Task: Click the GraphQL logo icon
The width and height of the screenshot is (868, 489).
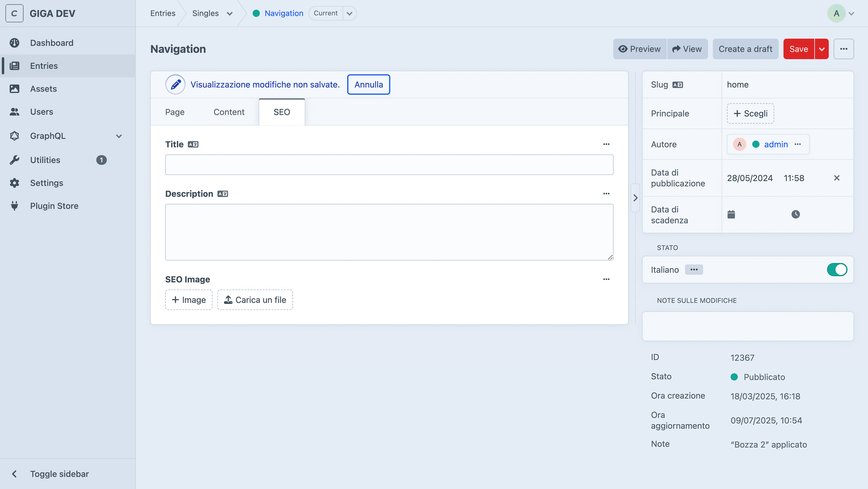Action: click(x=14, y=136)
